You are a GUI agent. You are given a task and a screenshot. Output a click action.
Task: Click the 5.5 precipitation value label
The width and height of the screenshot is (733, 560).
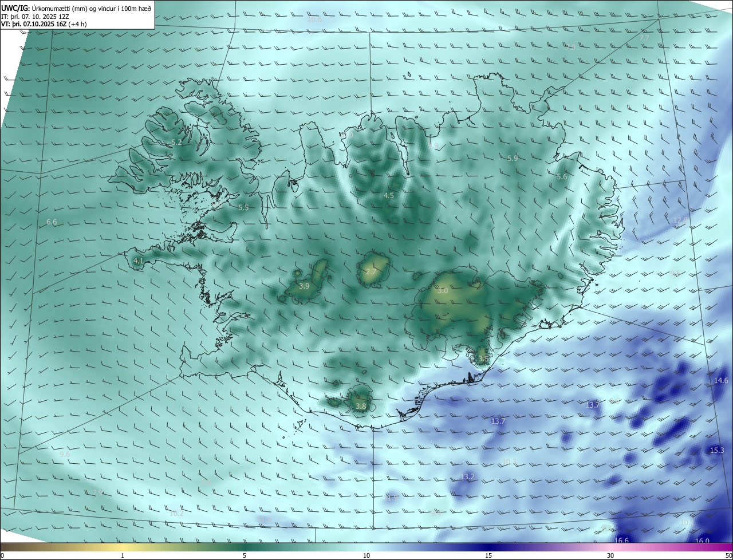pos(243,207)
